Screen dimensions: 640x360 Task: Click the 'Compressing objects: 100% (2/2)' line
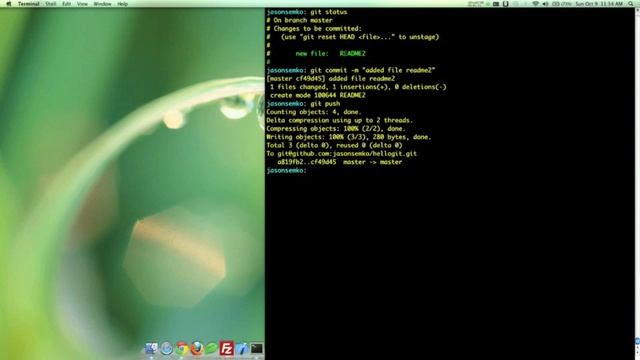click(336, 129)
